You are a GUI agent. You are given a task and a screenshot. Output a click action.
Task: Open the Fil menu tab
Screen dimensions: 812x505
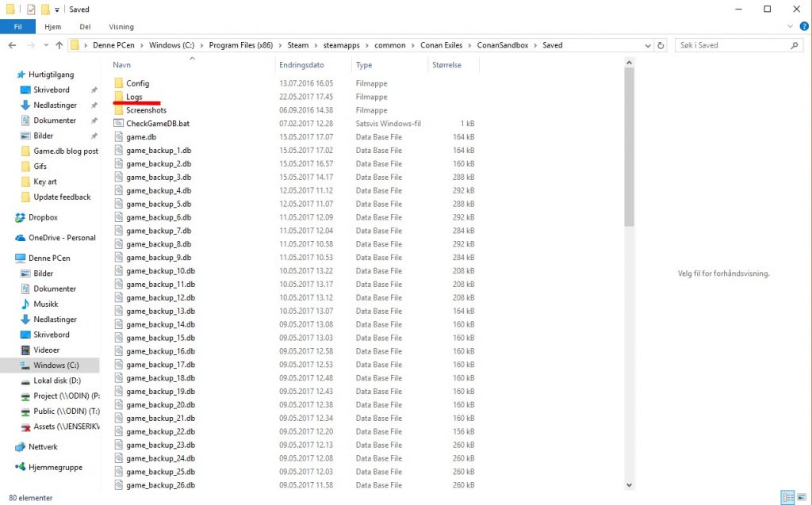click(x=17, y=27)
